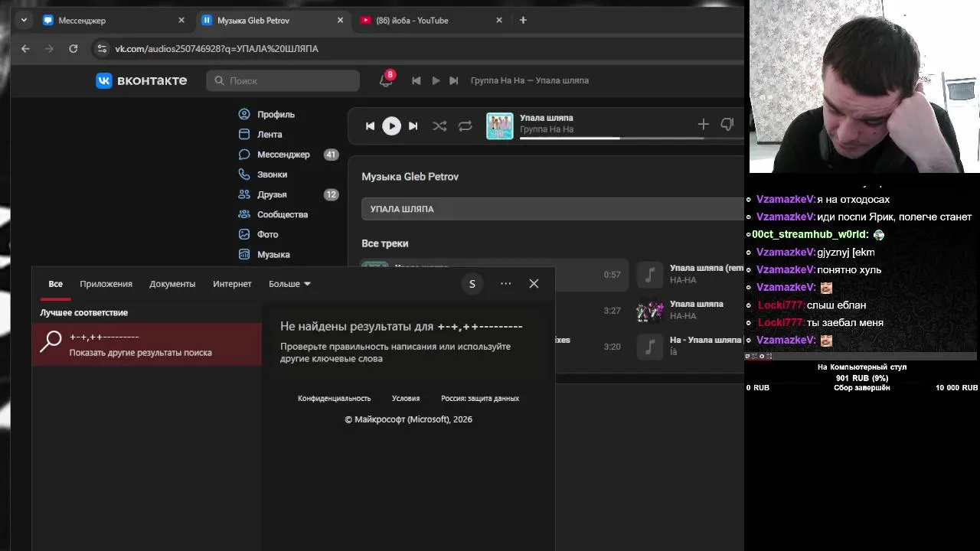Switch to the YouTube йоба tab

433,21
